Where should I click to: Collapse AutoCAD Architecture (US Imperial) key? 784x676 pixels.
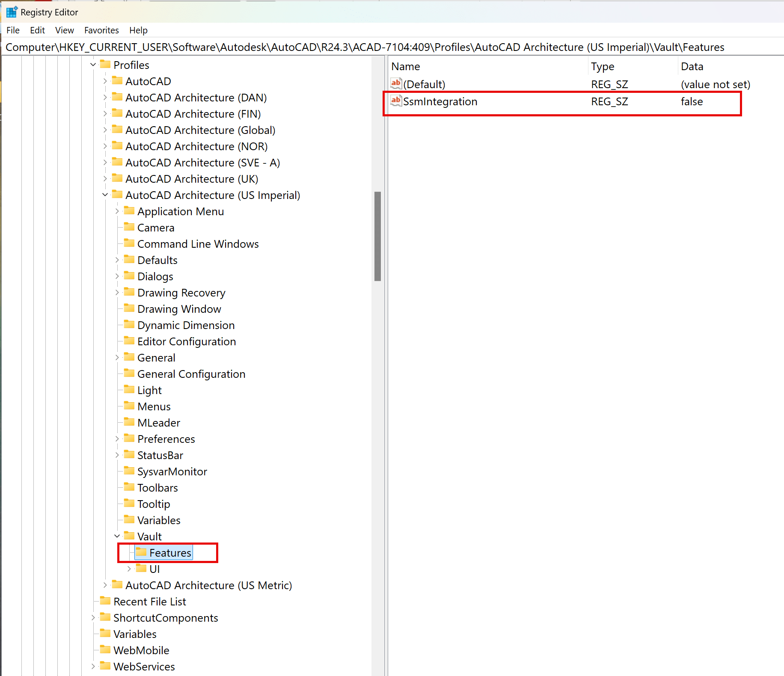pyautogui.click(x=105, y=195)
